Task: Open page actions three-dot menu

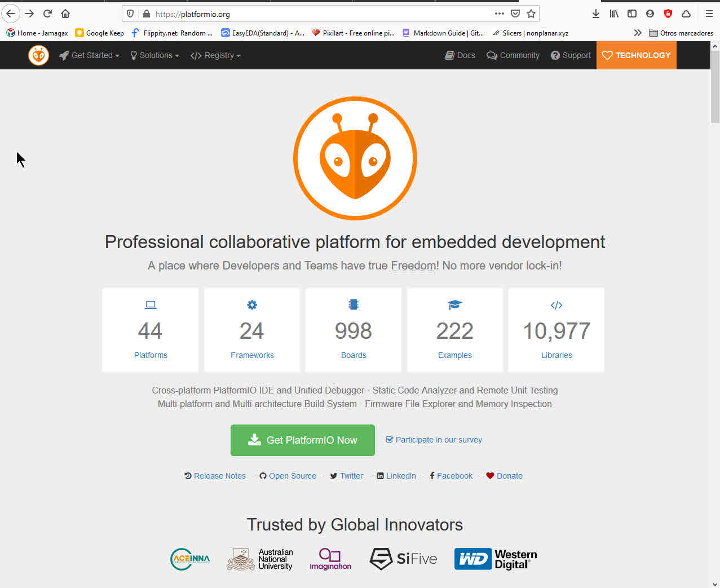Action: 500,14
